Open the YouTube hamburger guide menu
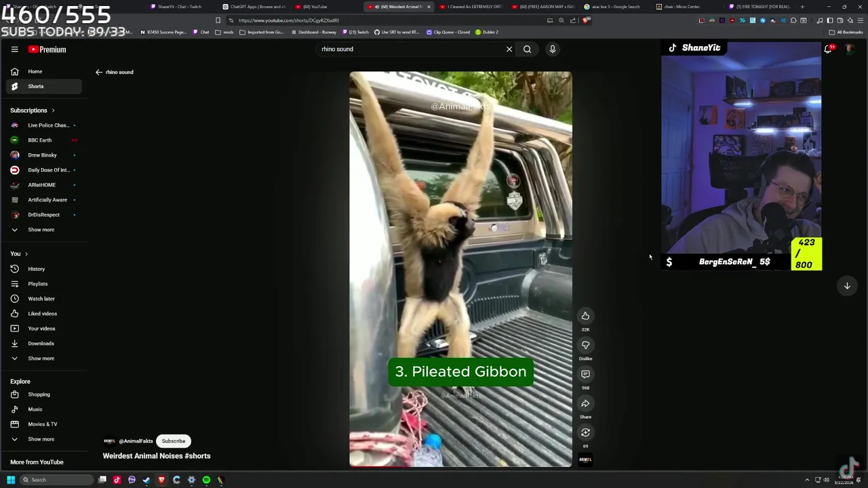Viewport: 868px width, 488px height. [x=14, y=49]
